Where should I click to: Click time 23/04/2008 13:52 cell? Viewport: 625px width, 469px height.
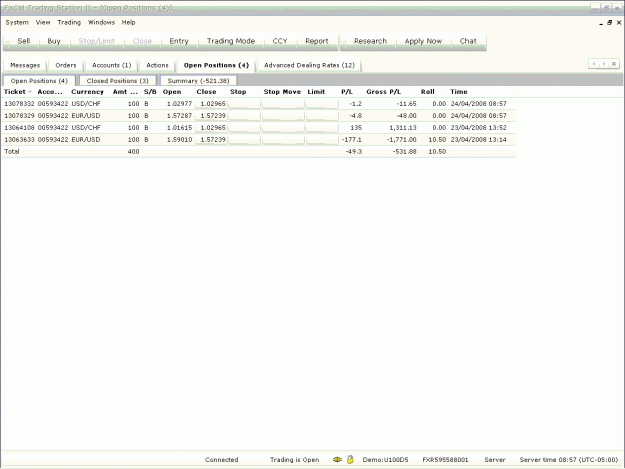[x=478, y=128]
